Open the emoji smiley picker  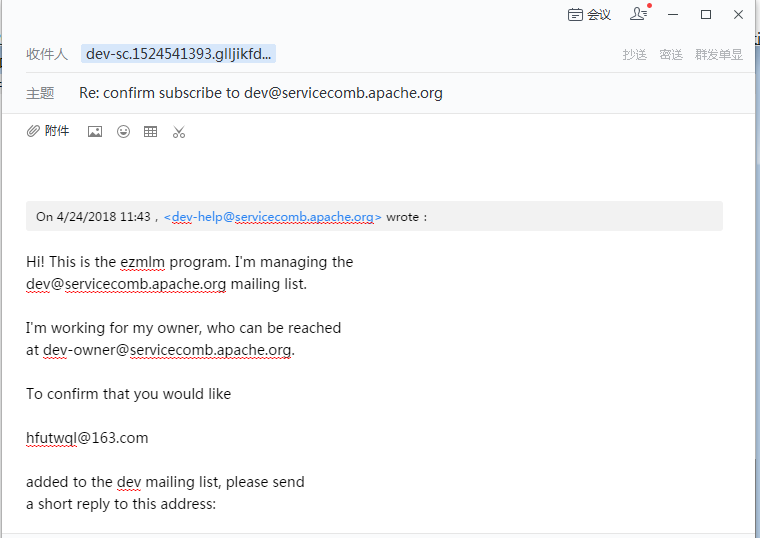coord(123,131)
